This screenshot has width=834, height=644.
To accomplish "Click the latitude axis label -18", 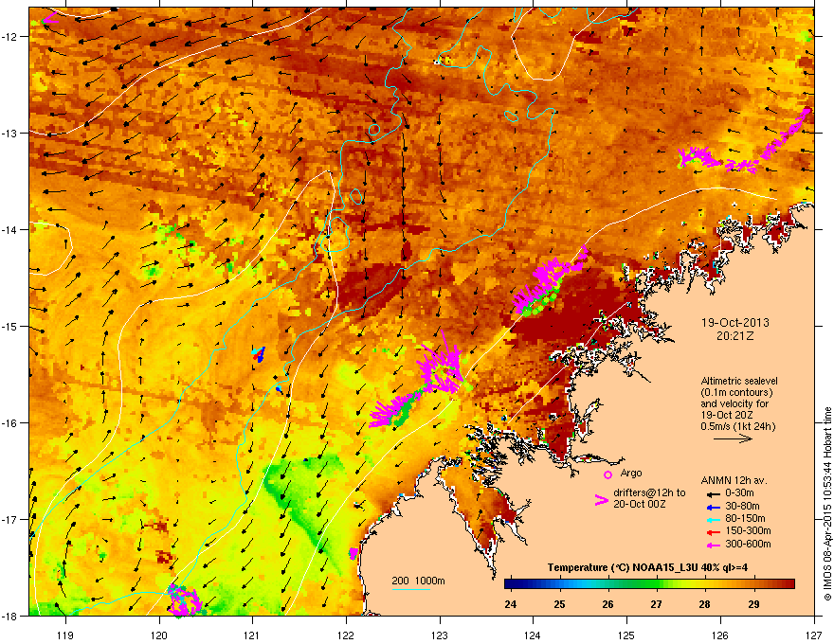I will (x=10, y=616).
